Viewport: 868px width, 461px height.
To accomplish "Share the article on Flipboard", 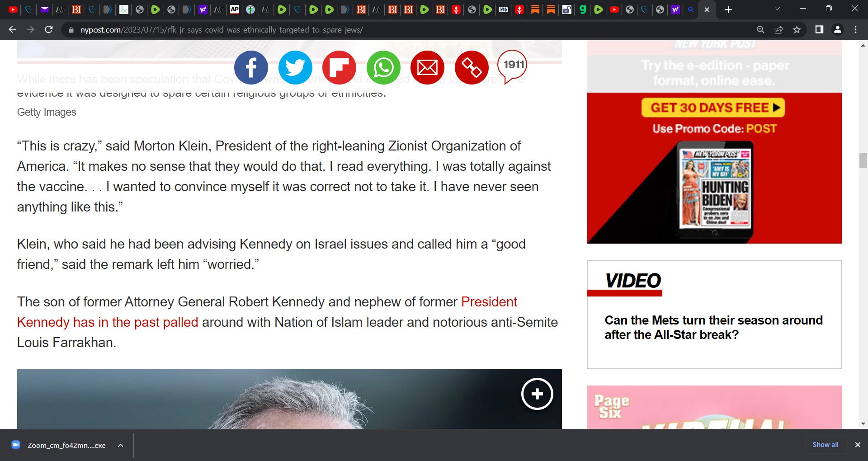I will (339, 68).
